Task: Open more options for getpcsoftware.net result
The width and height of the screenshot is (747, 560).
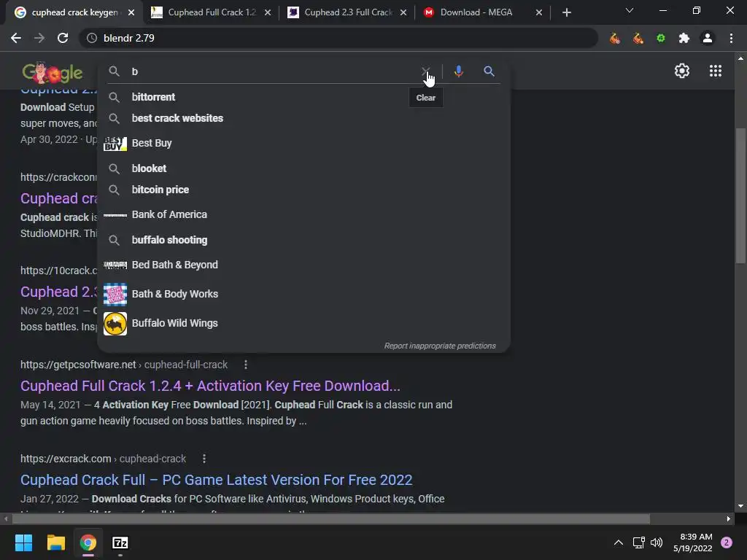Action: tap(245, 365)
